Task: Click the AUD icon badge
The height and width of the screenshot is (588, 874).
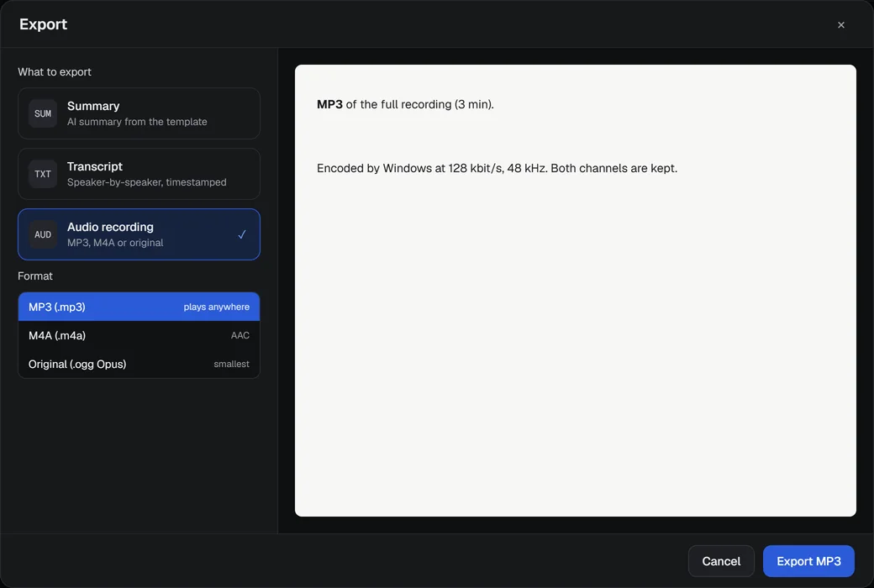Action: coord(43,234)
